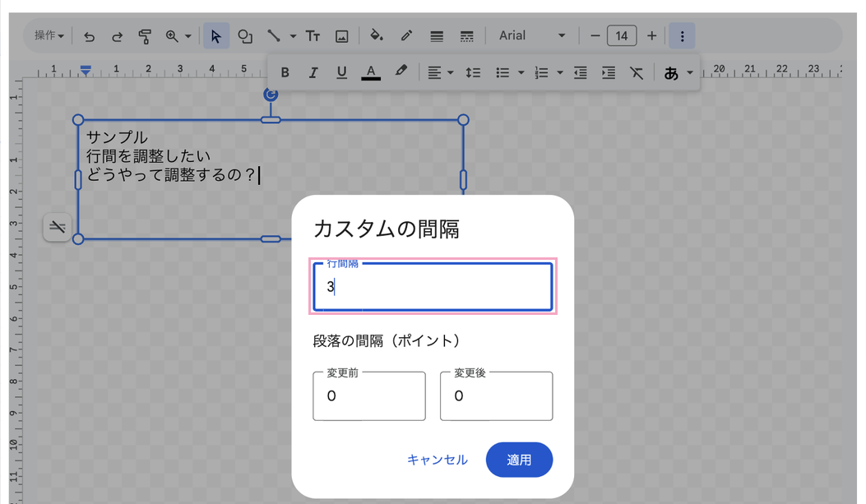Set the border dash style
Image resolution: width=866 pixels, height=504 pixels.
coord(466,36)
